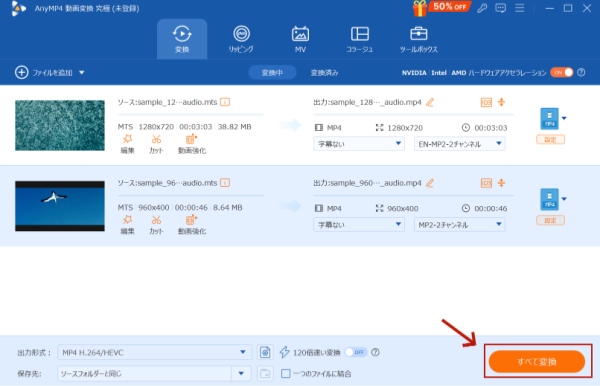Open help for 120倍速い変換

click(x=375, y=352)
